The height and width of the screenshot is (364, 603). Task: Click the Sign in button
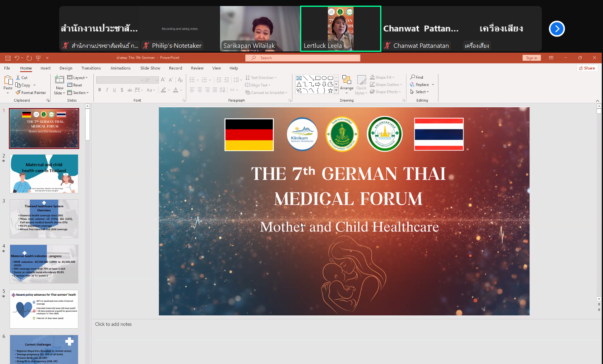click(x=531, y=58)
